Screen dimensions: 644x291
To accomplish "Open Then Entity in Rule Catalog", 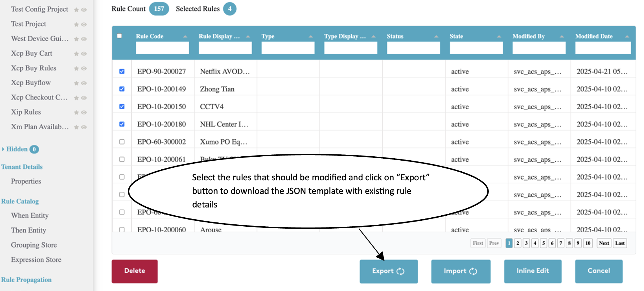I will tap(29, 230).
